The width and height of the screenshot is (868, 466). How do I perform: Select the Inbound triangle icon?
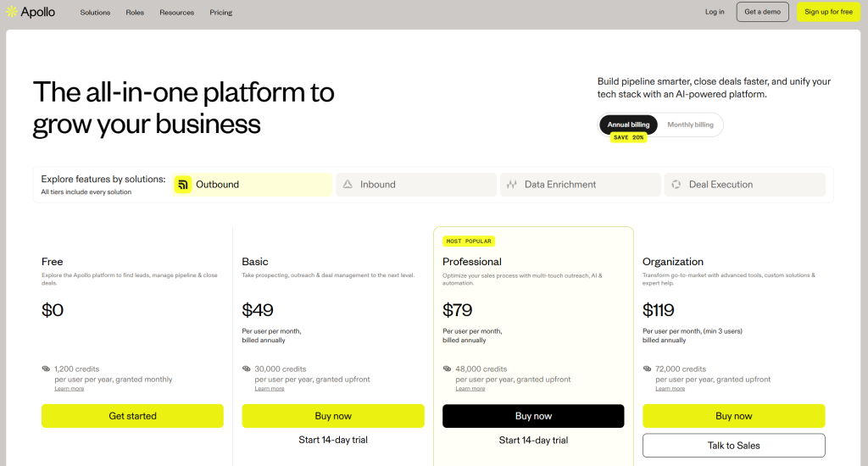348,185
